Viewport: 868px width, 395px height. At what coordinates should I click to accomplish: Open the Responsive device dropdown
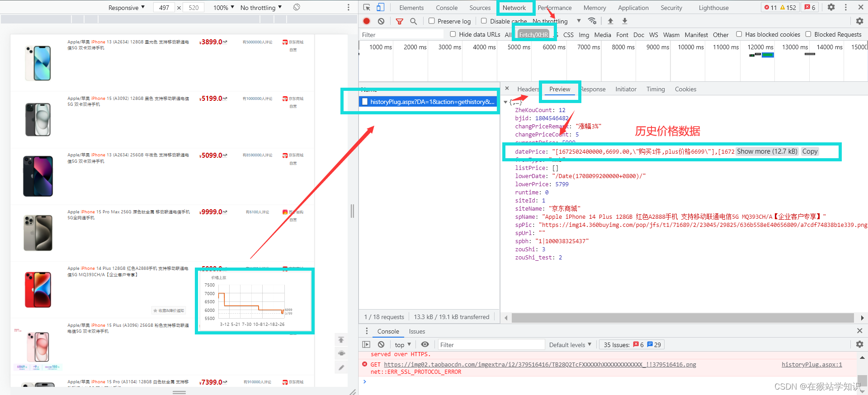tap(127, 8)
